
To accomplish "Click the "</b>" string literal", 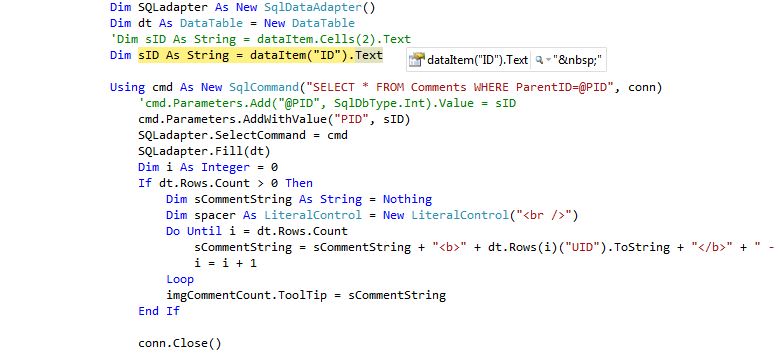I will [x=713, y=247].
